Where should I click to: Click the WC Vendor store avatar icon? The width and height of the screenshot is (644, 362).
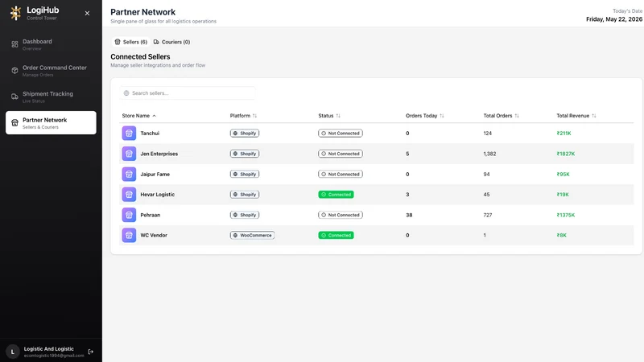[129, 235]
